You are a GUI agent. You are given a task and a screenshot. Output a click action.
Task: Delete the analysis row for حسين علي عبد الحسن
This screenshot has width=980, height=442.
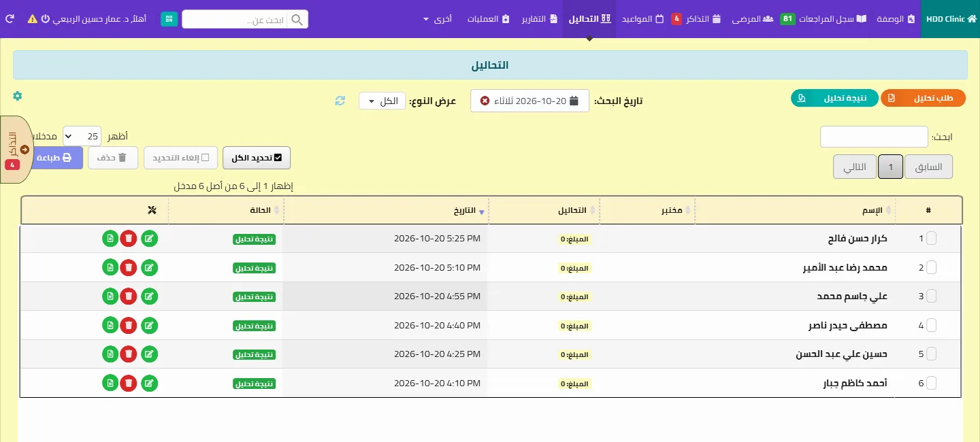coord(128,354)
